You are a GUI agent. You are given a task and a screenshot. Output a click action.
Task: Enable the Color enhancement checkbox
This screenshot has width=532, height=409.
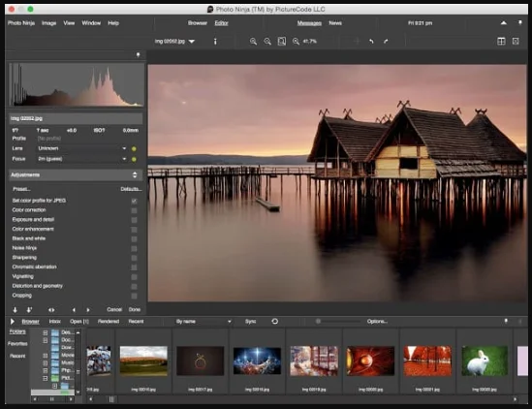pos(134,230)
